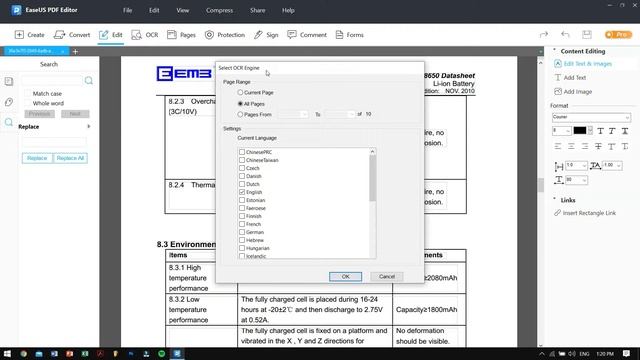640x360 pixels.
Task: Align text center icon
Action: pyautogui.click(x=571, y=146)
